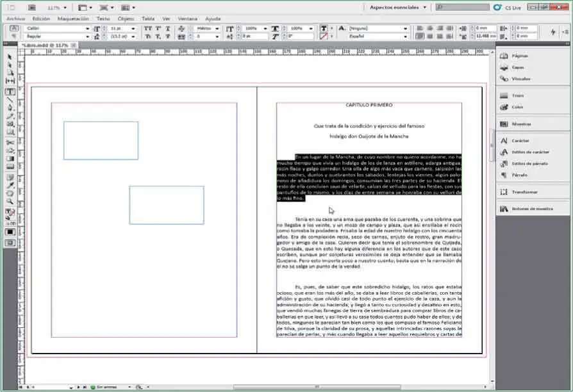Select the Libro.indd document tab
This screenshot has width=573, height=392.
coord(47,45)
